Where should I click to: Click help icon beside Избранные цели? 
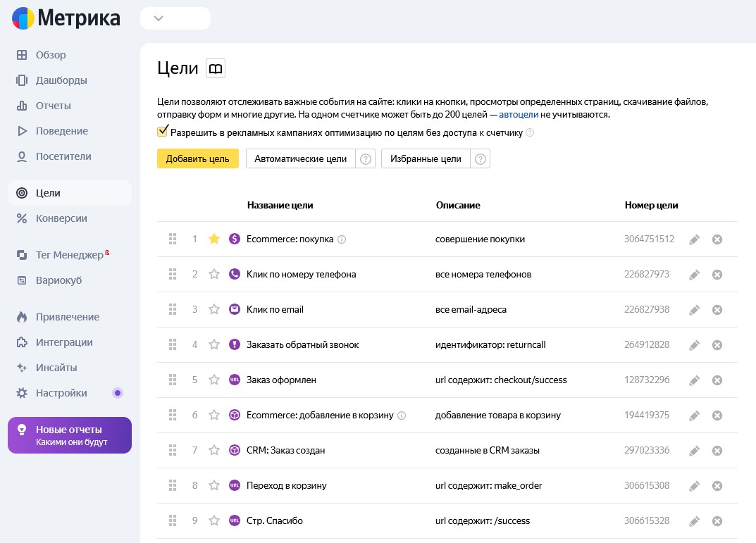(x=481, y=159)
